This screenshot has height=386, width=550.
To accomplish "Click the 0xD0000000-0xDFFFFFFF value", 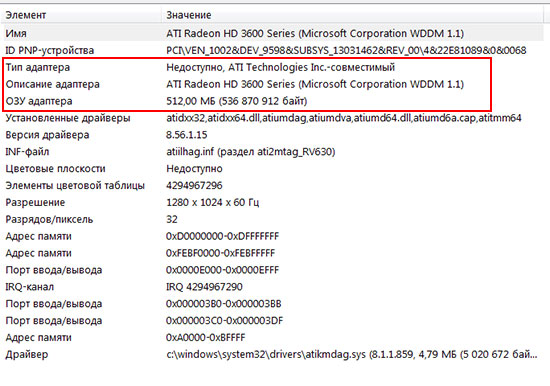I will pos(222,236).
